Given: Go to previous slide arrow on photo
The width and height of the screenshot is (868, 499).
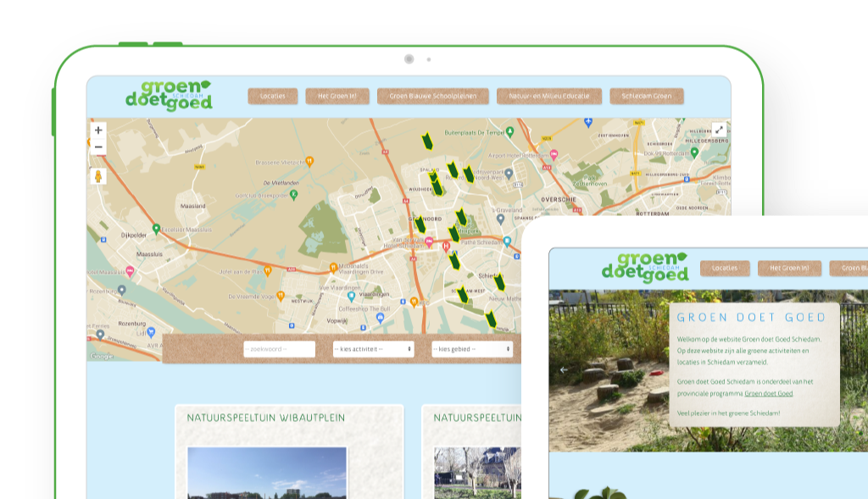Looking at the screenshot, I should tap(563, 370).
